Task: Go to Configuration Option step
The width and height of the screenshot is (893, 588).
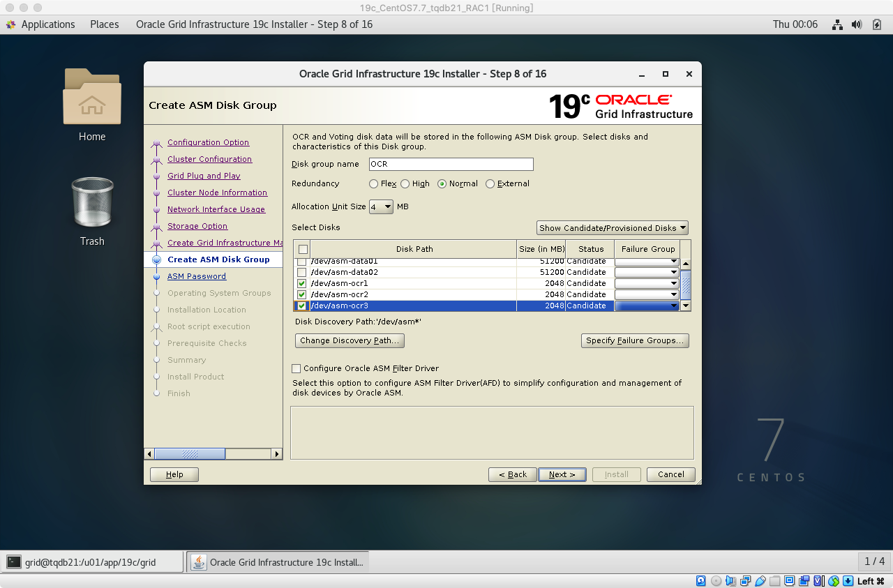Action: click(x=208, y=142)
